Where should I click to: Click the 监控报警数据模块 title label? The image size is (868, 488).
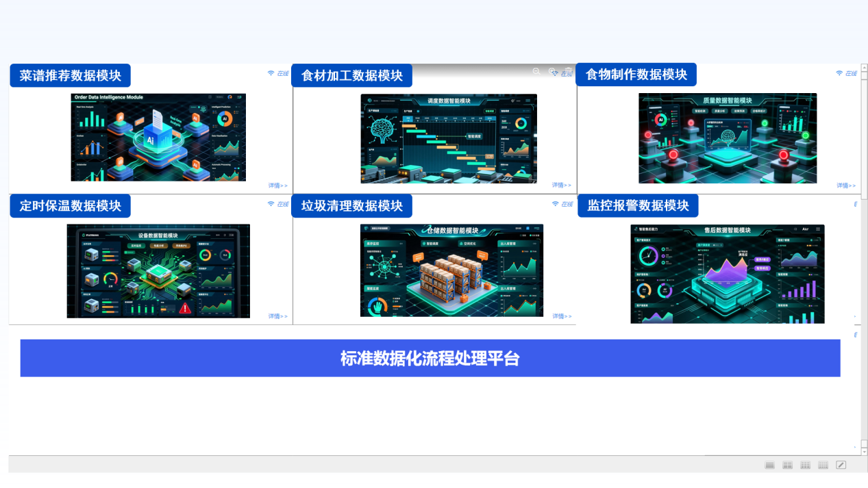tap(637, 205)
